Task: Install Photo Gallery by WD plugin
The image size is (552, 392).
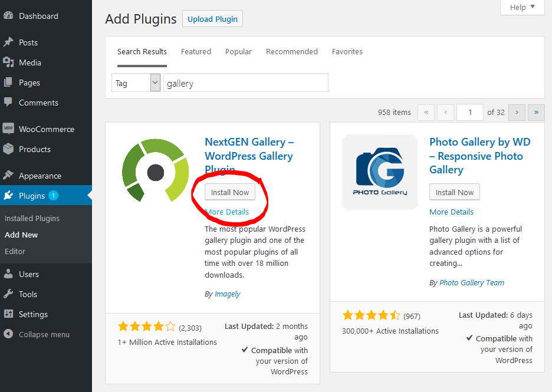Action: 455,192
